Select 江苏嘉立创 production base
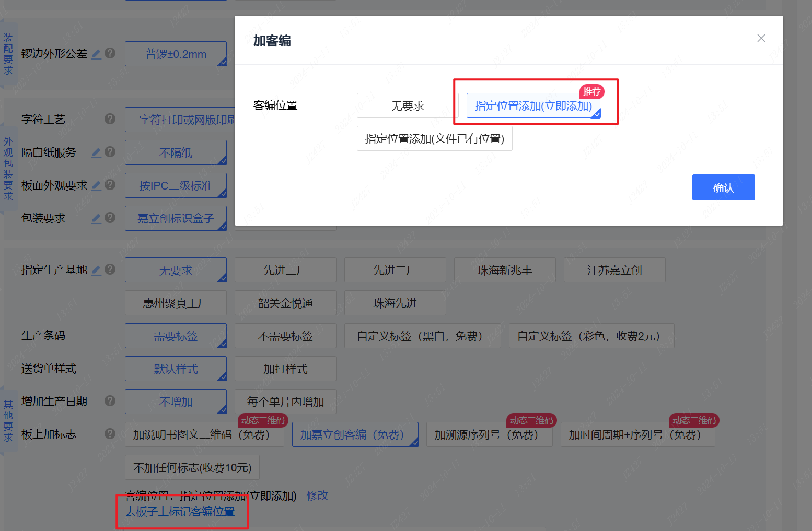812x531 pixels. tap(614, 270)
